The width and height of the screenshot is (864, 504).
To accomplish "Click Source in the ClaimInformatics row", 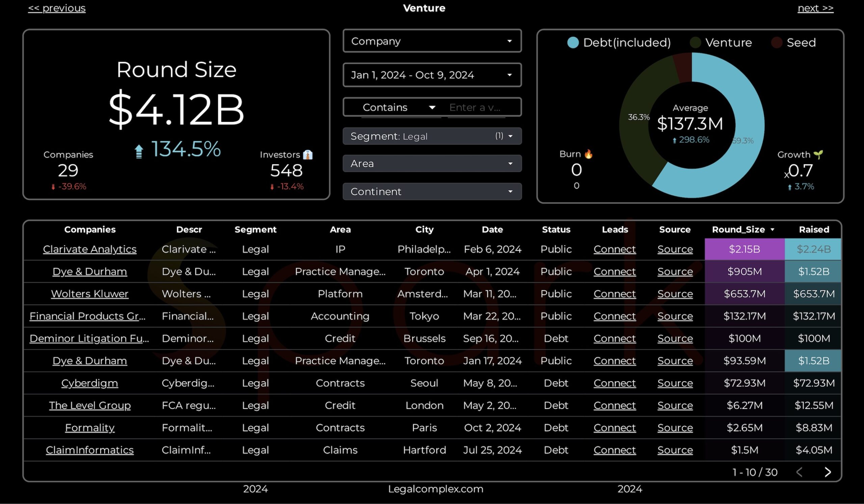I will point(675,450).
